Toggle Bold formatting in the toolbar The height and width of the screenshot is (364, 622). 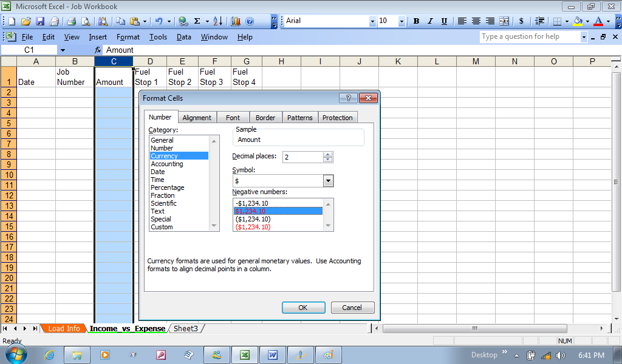416,21
